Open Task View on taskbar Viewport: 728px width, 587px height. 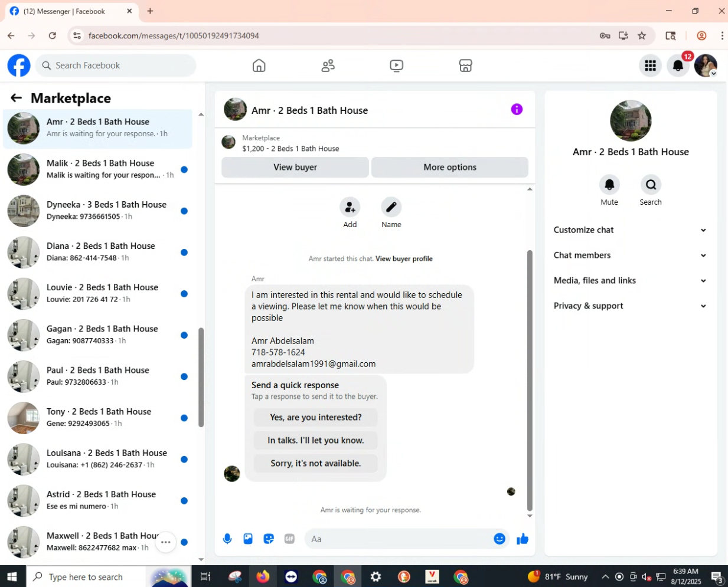tap(205, 576)
